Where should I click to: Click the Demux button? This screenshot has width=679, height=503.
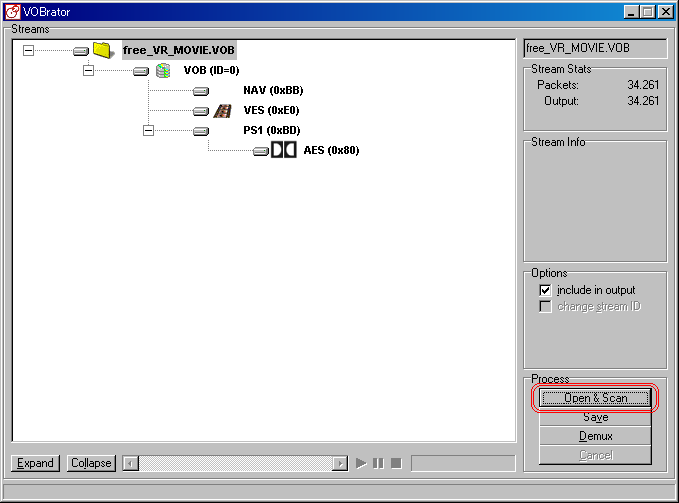click(x=595, y=436)
